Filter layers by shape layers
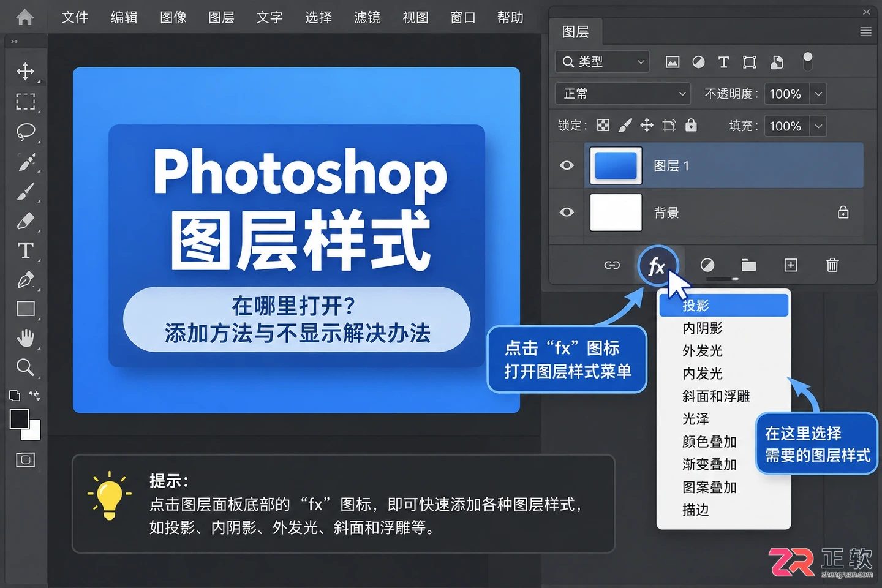Image resolution: width=882 pixels, height=588 pixels. tap(749, 62)
